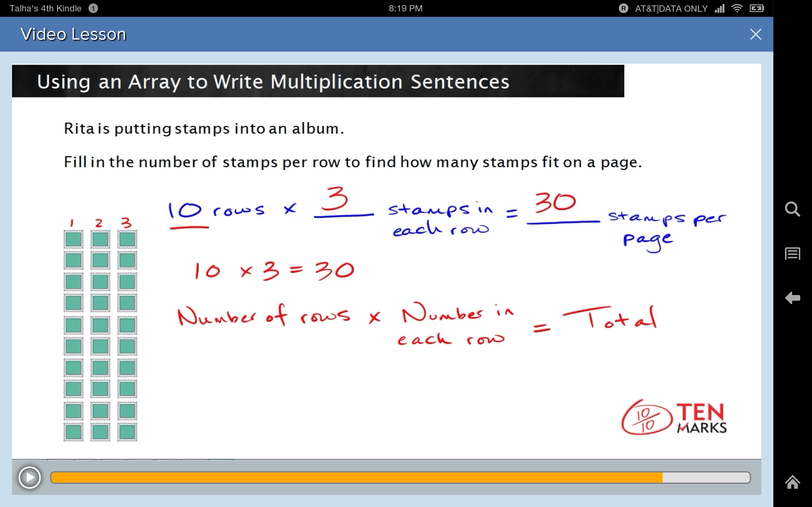812x507 pixels.
Task: Return home using the home icon
Action: (x=793, y=483)
